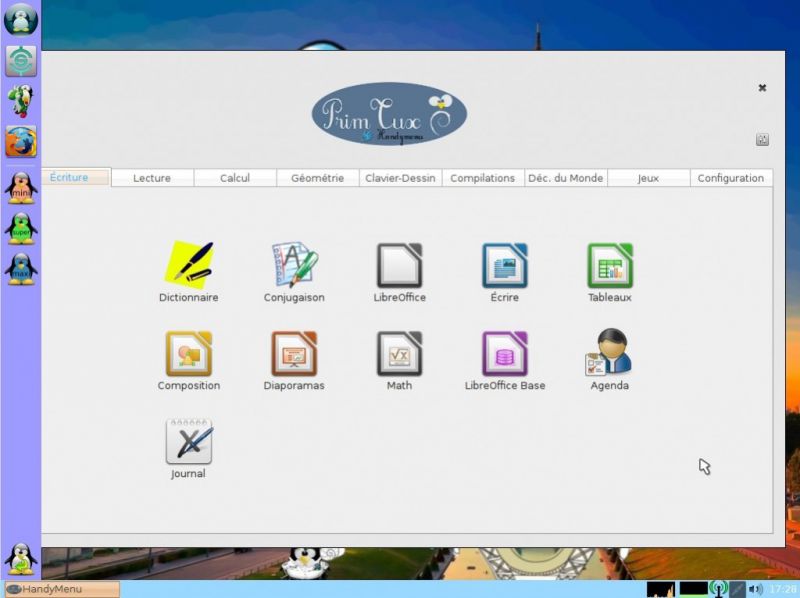Switch to the Jeux tab
Image resolution: width=800 pixels, height=598 pixels.
point(648,178)
